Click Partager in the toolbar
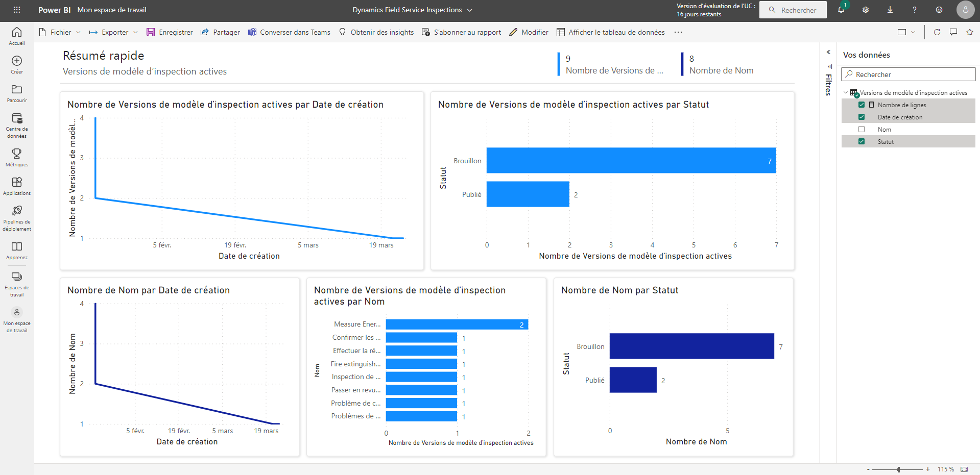 point(220,32)
